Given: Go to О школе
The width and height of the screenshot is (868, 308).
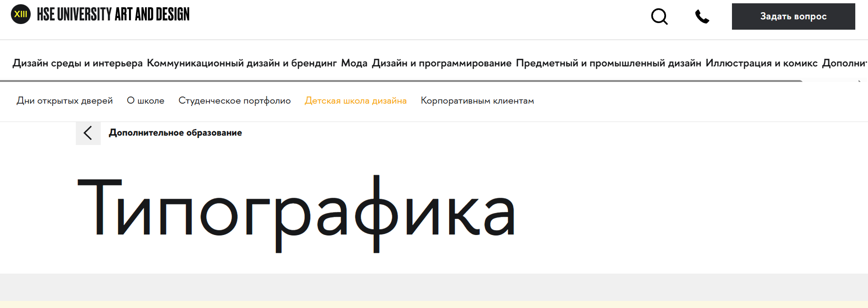Looking at the screenshot, I should pyautogui.click(x=145, y=101).
